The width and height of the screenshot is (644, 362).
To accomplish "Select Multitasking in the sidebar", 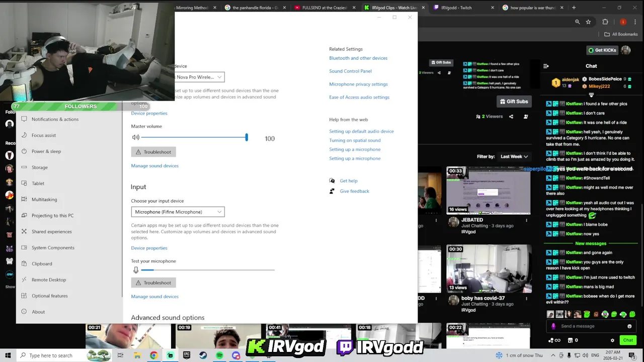I will 69,200.
